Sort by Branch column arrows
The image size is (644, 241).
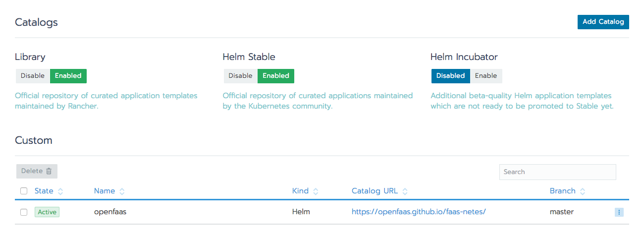point(583,191)
